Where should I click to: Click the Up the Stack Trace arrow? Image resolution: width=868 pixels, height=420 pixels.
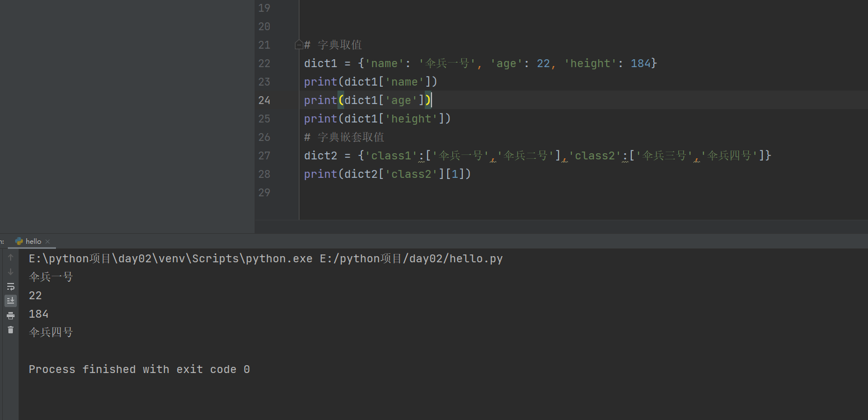point(10,257)
